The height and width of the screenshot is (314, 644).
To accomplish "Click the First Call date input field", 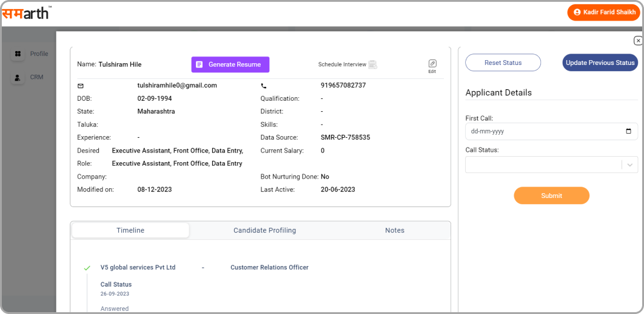I will 543,131.
